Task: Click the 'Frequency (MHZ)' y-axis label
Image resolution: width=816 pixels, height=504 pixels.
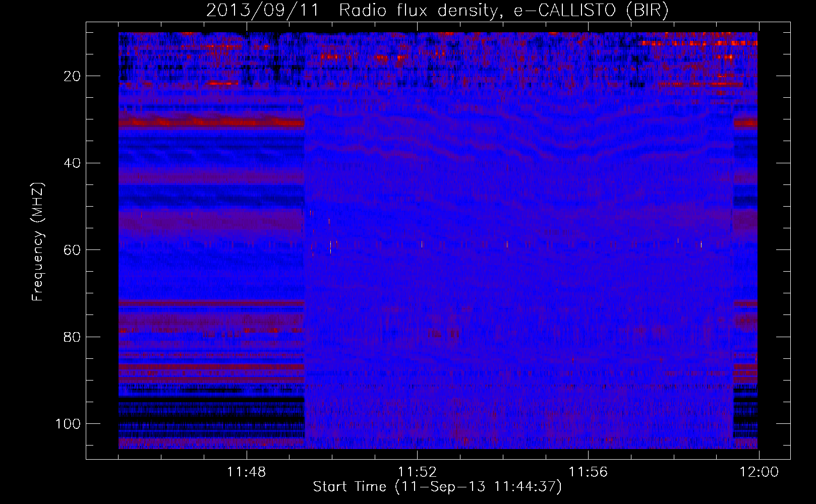Action: [38, 242]
